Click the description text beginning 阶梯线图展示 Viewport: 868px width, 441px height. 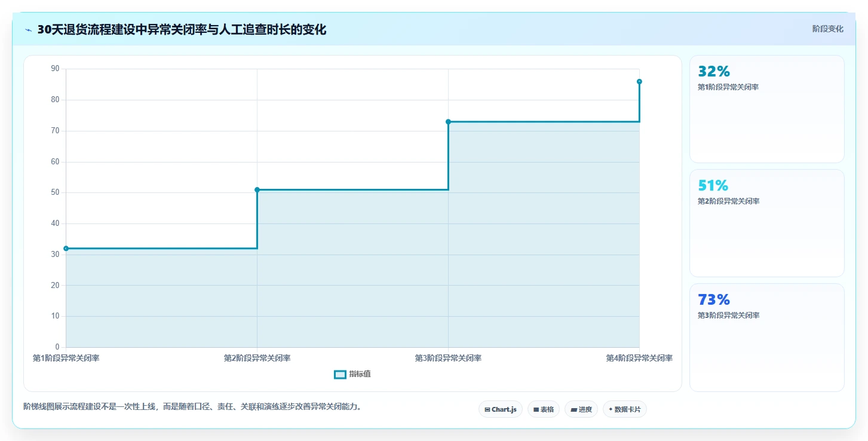tap(192, 407)
